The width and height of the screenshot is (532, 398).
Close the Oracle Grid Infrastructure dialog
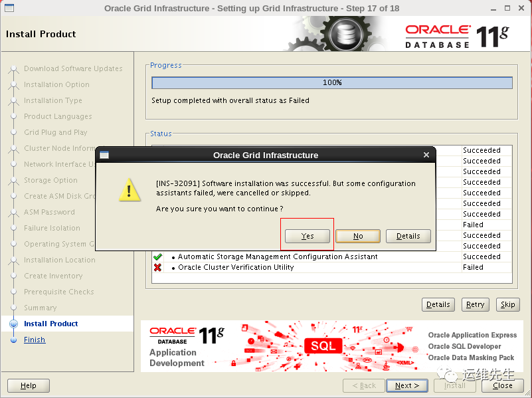426,155
